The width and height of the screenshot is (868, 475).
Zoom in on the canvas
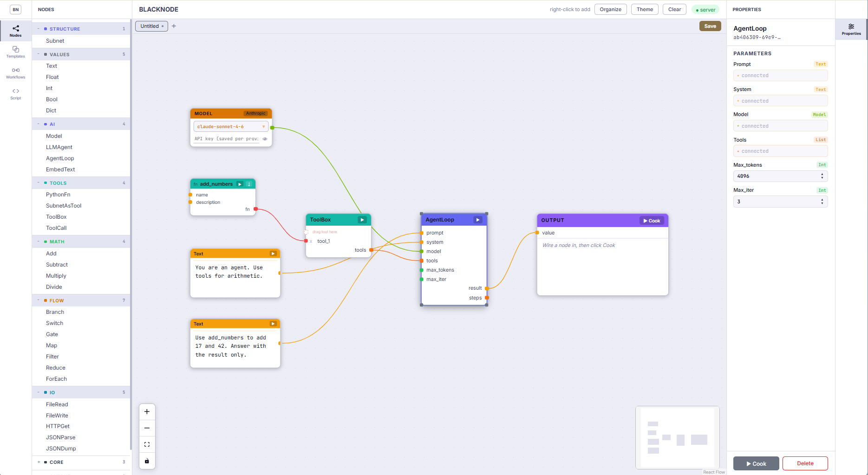coord(147,412)
